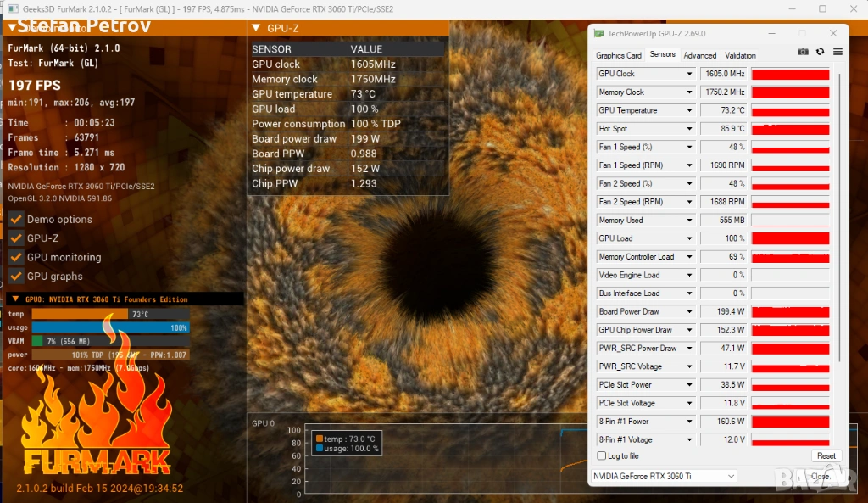Click the GPU-Z screenshot camera icon
The image size is (868, 503).
[x=803, y=53]
